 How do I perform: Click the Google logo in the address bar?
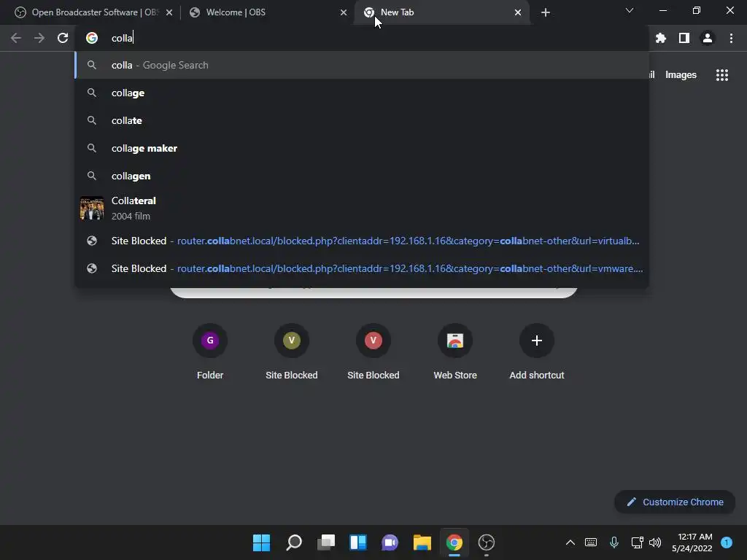(92, 38)
